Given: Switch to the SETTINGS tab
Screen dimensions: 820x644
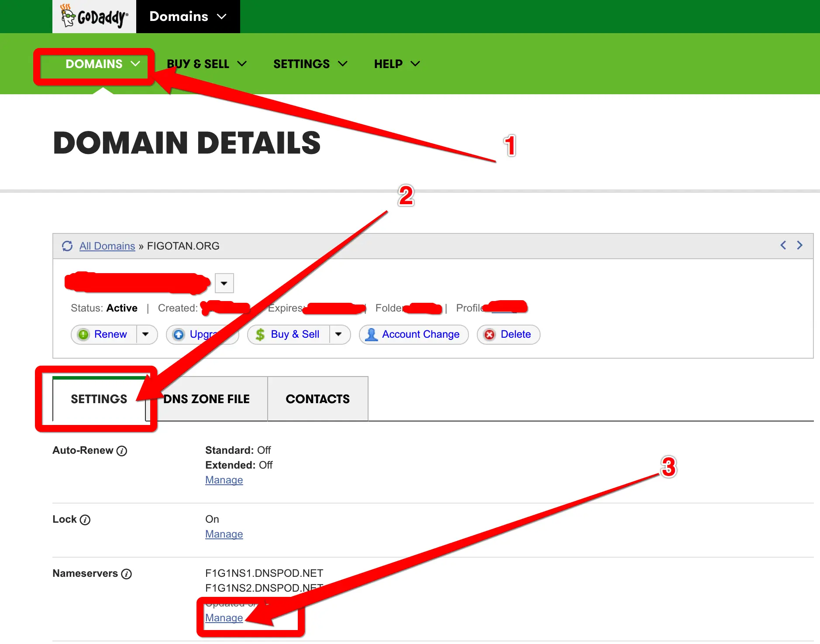Looking at the screenshot, I should tap(99, 399).
